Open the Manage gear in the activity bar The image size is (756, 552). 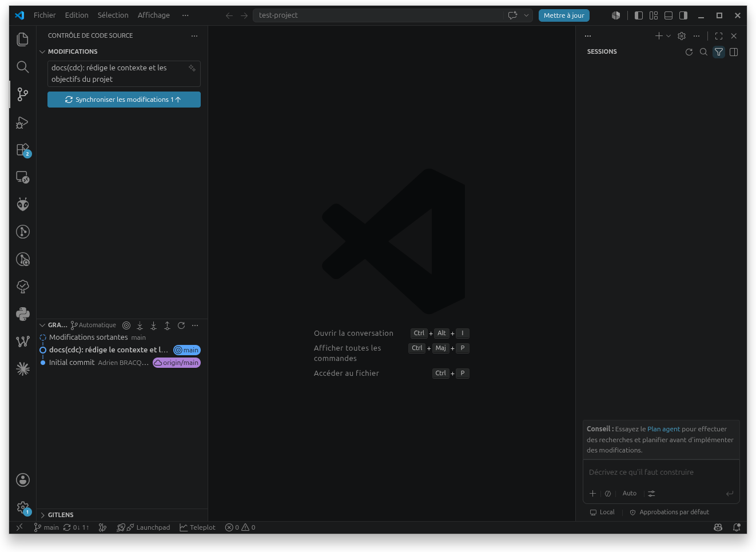point(23,507)
